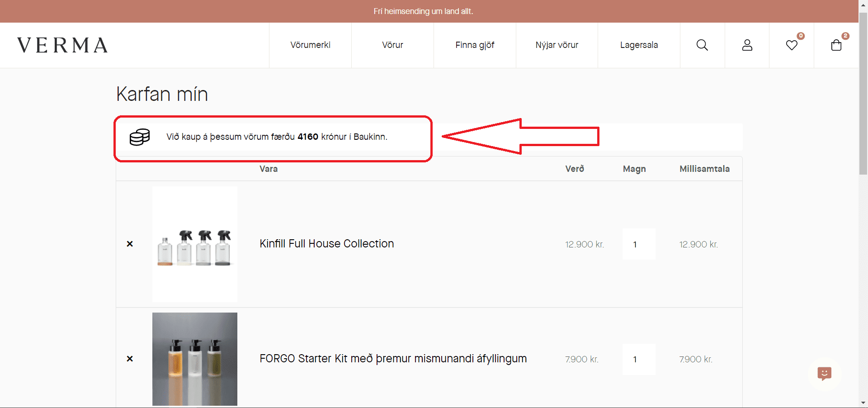The height and width of the screenshot is (408, 868).
Task: Click the 'Vara' column header
Action: pos(269,169)
